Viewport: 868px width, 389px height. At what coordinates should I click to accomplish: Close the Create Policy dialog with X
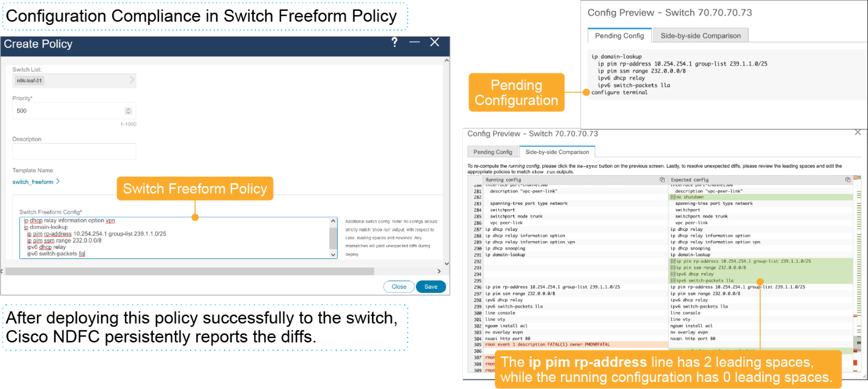pos(435,42)
